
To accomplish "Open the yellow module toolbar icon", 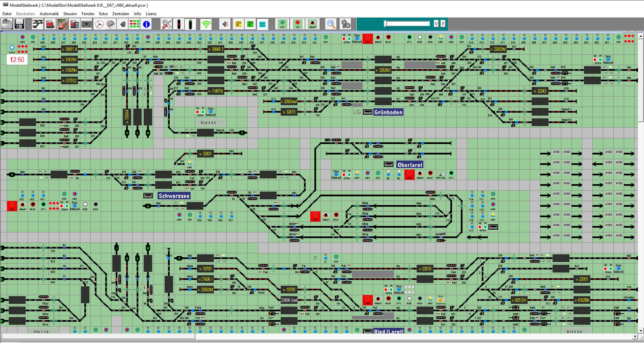I will pos(239,24).
